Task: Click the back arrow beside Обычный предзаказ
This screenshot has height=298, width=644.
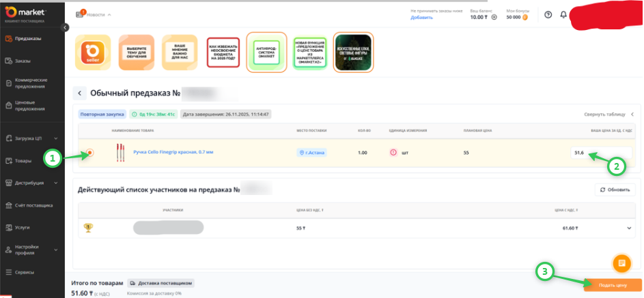Action: coord(80,93)
